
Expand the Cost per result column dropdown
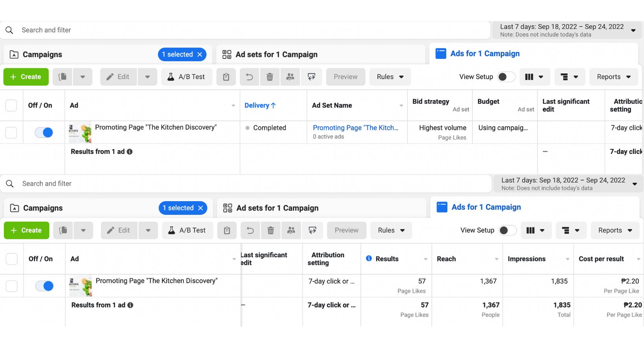[x=638, y=259]
